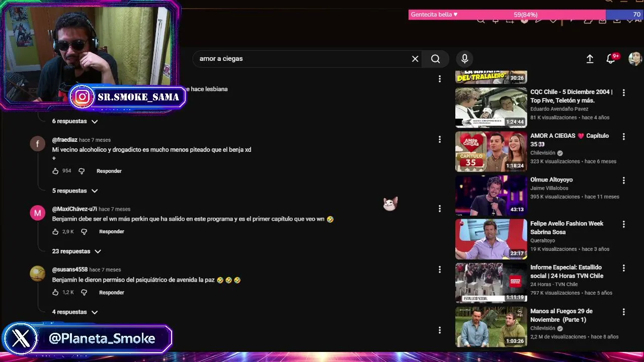The height and width of the screenshot is (362, 644).
Task: Open the upload/create icon
Action: (x=590, y=59)
